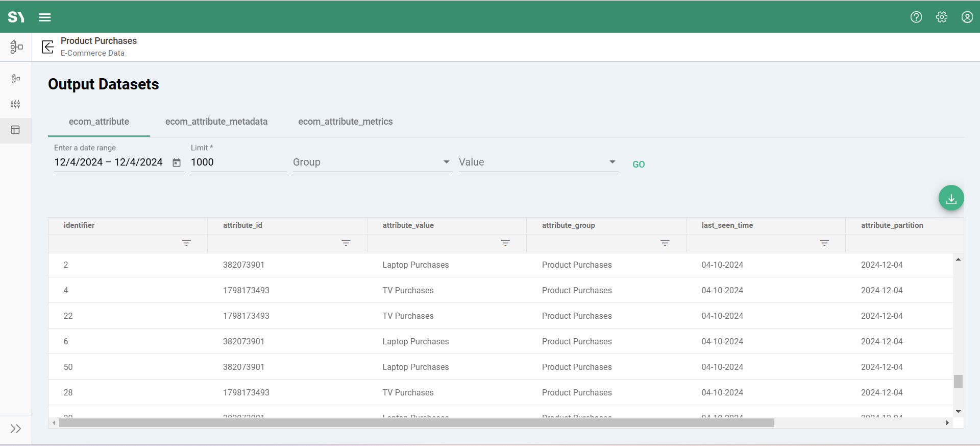This screenshot has height=446, width=980.
Task: Open the hamburger navigation menu
Action: click(45, 17)
